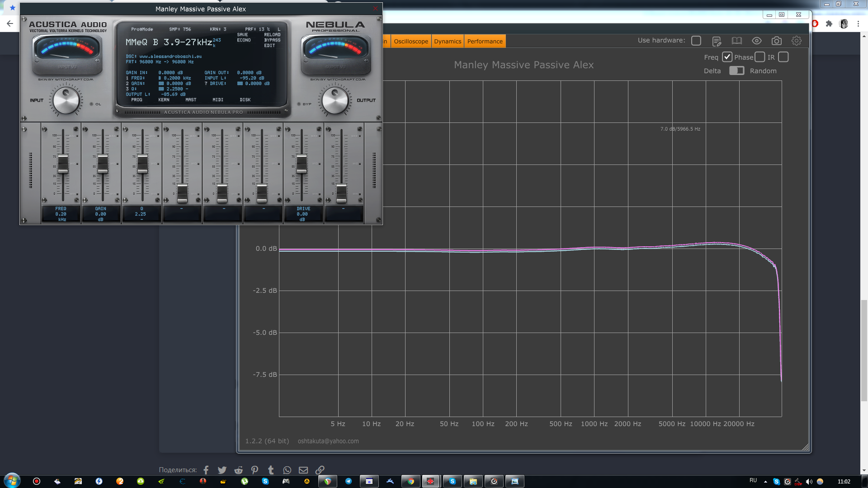
Task: Click the FREQ 8.20 kHz value box
Action: pos(61,214)
